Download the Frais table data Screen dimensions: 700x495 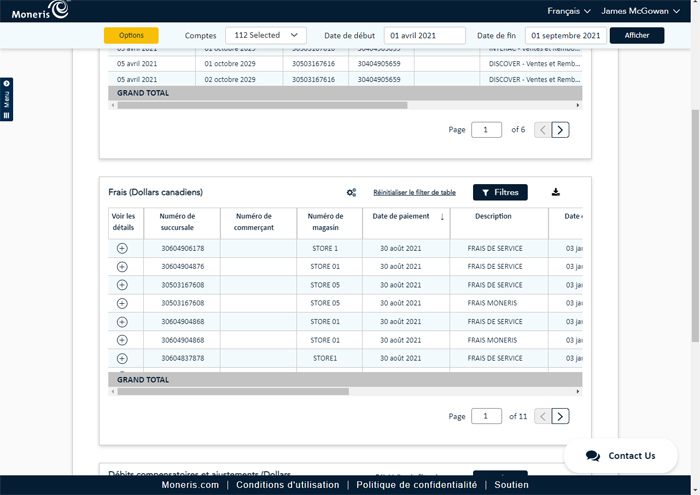(x=555, y=192)
